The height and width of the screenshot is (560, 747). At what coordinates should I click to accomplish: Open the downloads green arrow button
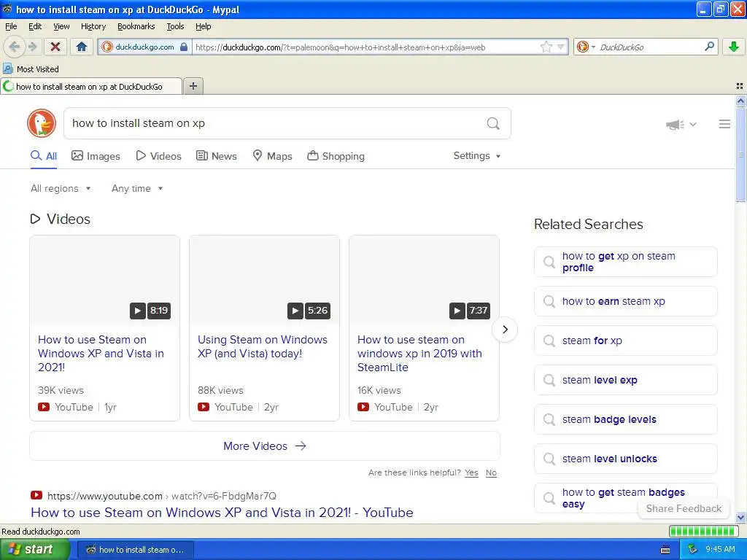(734, 47)
